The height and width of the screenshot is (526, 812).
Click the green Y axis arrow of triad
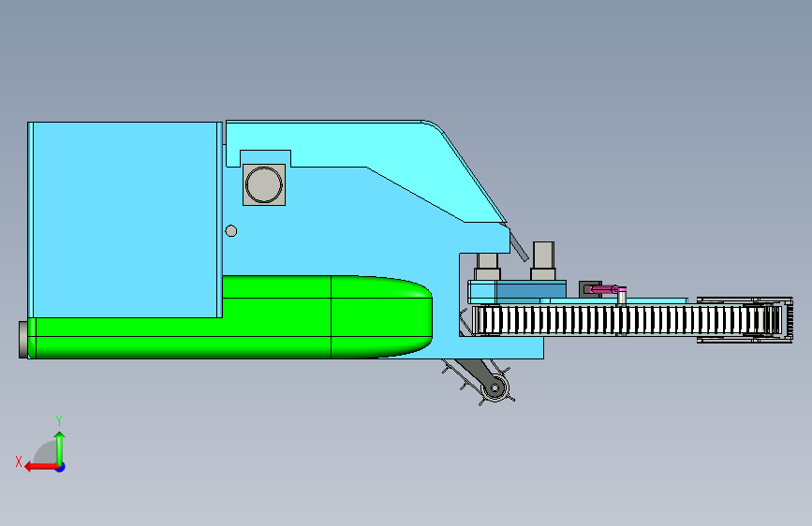coord(60,447)
